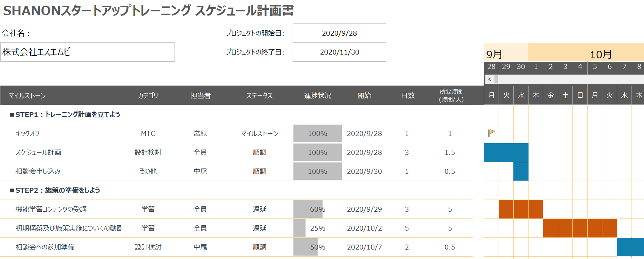The height and width of the screenshot is (259, 644).
Task: Click day 30 in Gantt date row
Action: pos(521,67)
